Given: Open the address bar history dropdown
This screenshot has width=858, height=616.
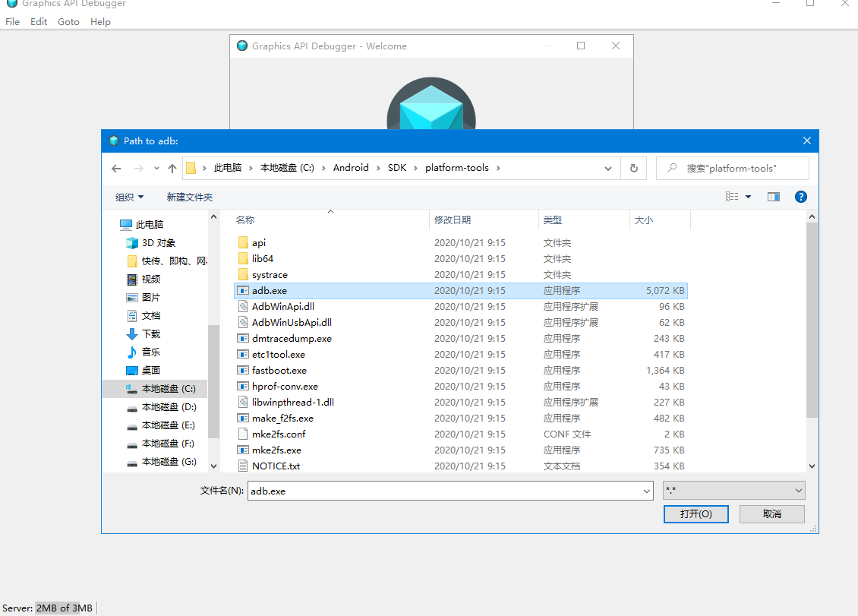Looking at the screenshot, I should [607, 168].
